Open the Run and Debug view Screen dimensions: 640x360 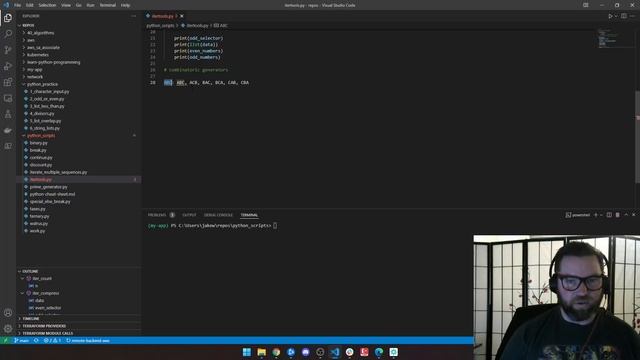tap(8, 66)
